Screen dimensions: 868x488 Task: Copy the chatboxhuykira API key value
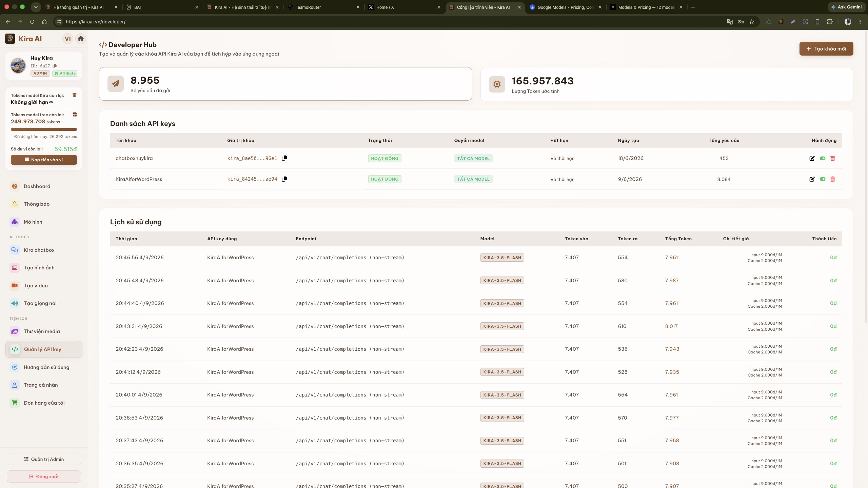284,158
